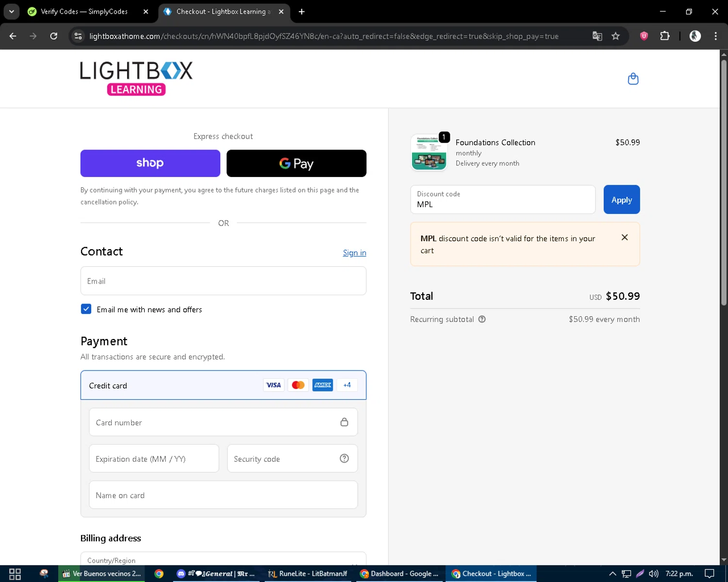Open the tab search dropdown arrow
This screenshot has width=728, height=582.
pyautogui.click(x=11, y=12)
